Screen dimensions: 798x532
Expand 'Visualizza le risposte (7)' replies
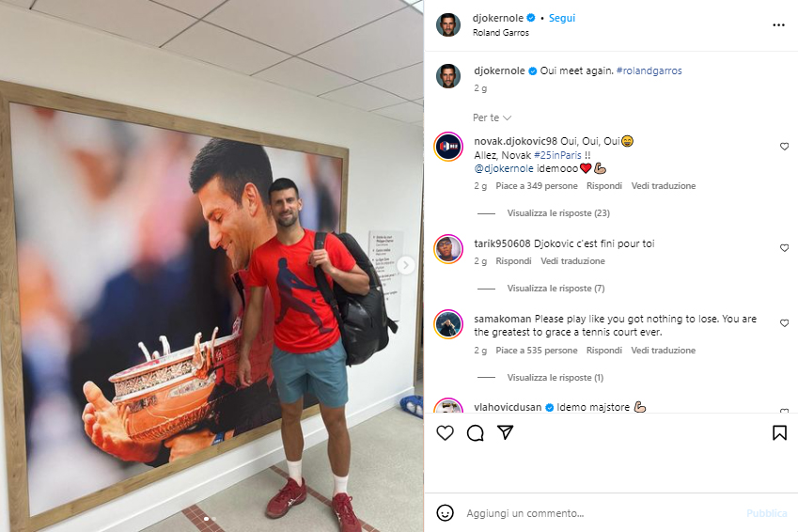click(x=555, y=289)
